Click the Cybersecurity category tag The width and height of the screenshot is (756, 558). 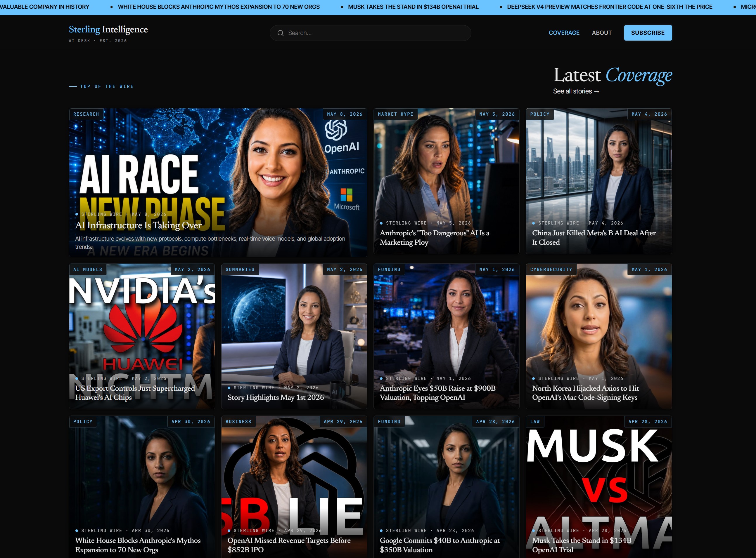point(551,270)
